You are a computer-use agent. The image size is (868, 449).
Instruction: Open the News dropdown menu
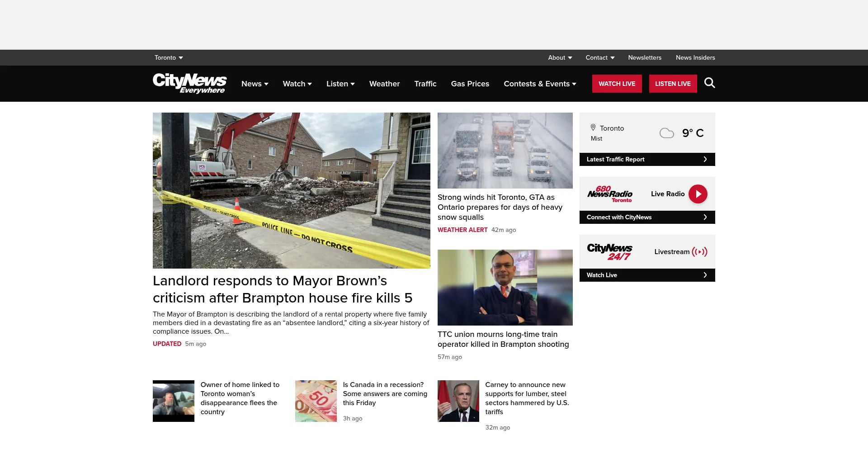click(x=255, y=84)
